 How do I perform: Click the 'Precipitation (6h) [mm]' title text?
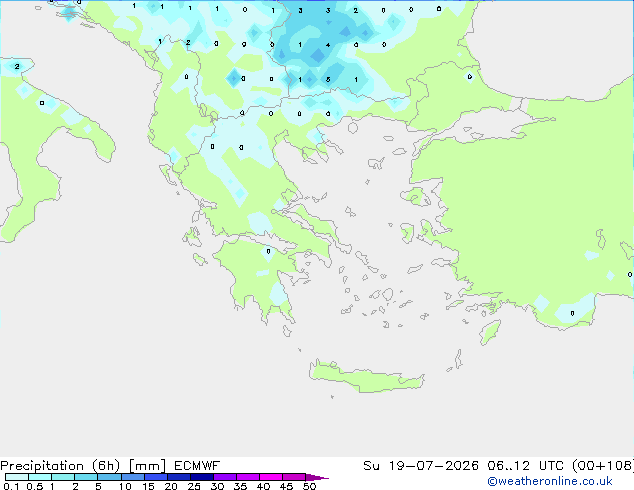83,466
